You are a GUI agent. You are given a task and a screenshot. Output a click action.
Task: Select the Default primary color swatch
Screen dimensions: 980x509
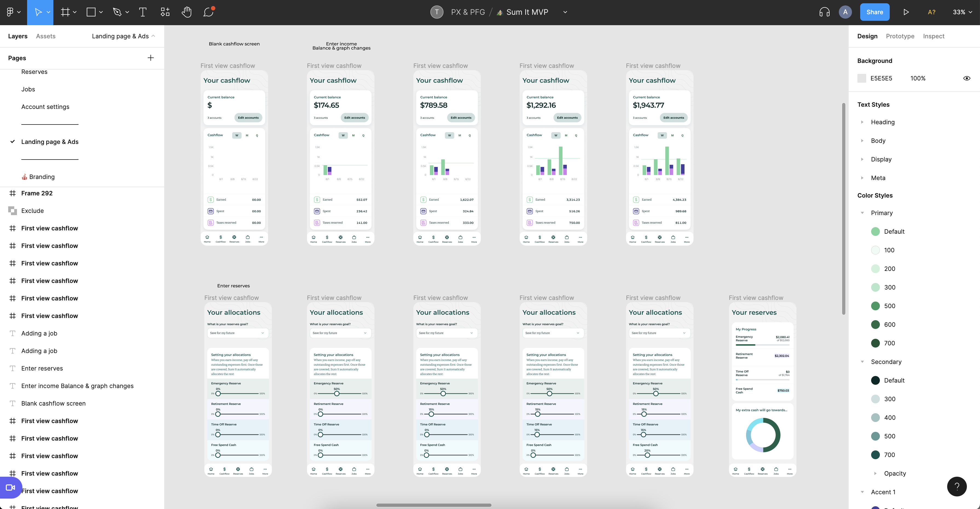click(x=874, y=232)
